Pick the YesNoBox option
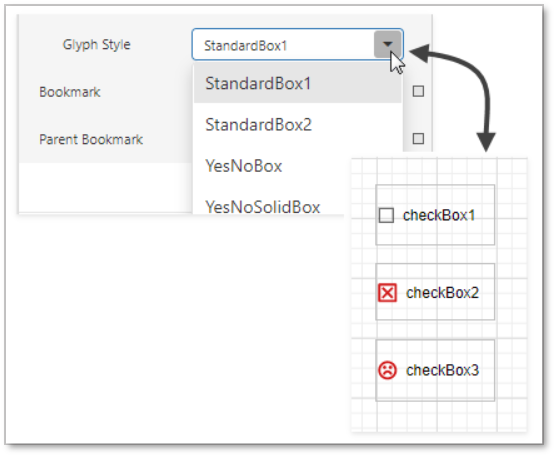This screenshot has width=555, height=456. 298,166
